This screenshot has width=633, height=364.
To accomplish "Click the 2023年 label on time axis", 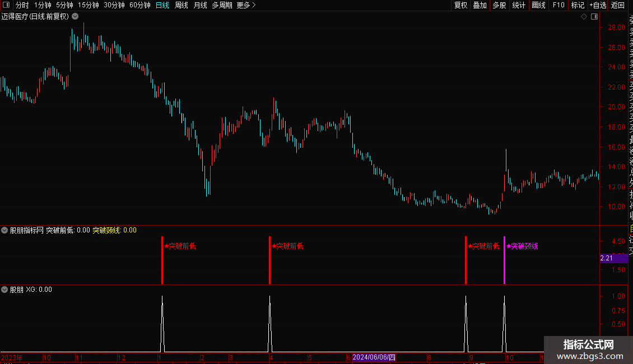I will [12, 358].
